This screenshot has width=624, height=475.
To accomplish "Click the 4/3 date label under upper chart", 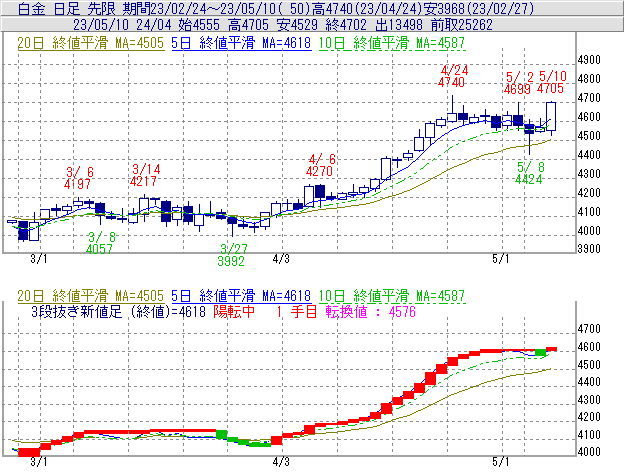I will click(281, 259).
